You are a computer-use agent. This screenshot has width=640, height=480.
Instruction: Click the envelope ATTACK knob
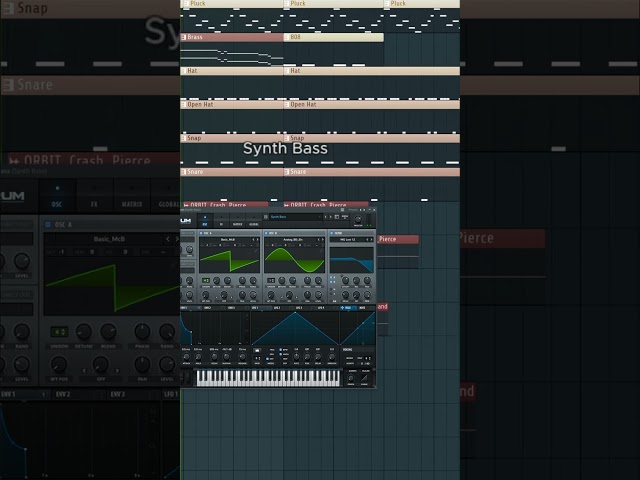[x=186, y=357]
